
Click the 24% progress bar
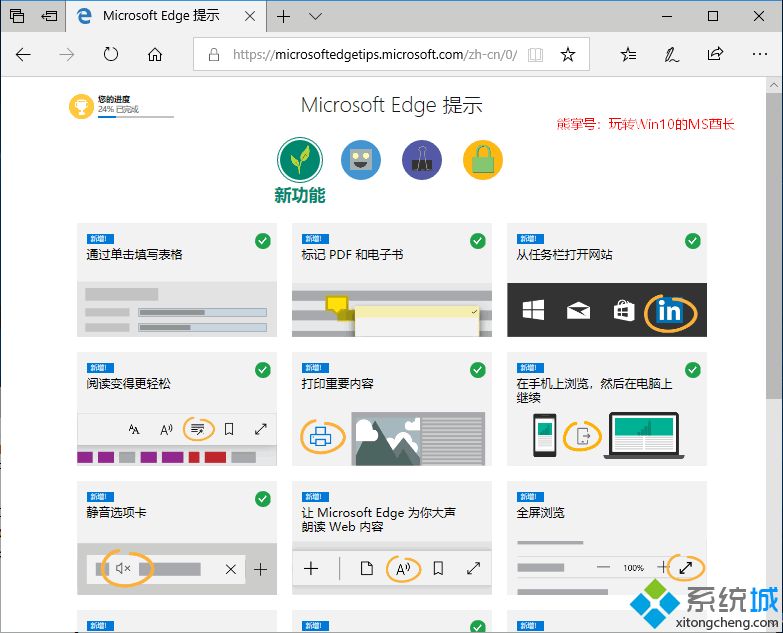point(136,117)
